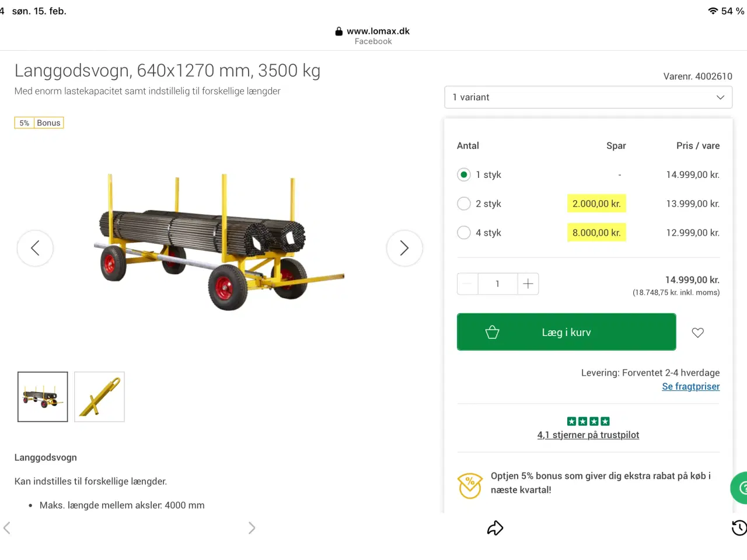Select the 1 styk quantity option
The width and height of the screenshot is (747, 560).
pyautogui.click(x=463, y=174)
